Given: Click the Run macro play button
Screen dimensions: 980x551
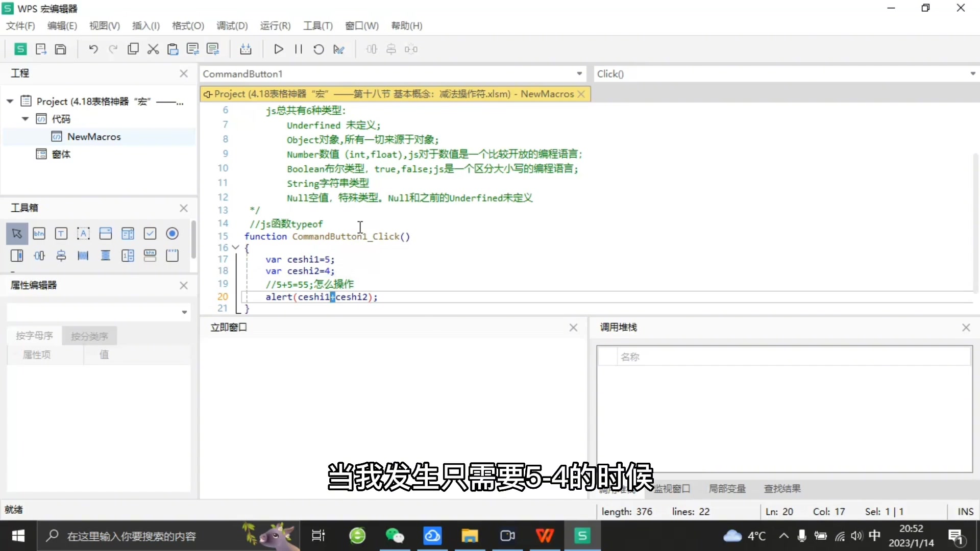Looking at the screenshot, I should pyautogui.click(x=278, y=49).
